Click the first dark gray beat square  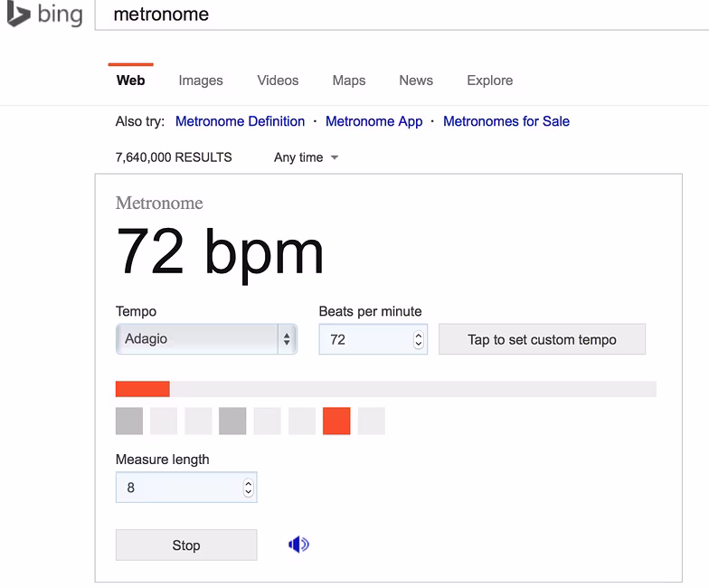(129, 422)
